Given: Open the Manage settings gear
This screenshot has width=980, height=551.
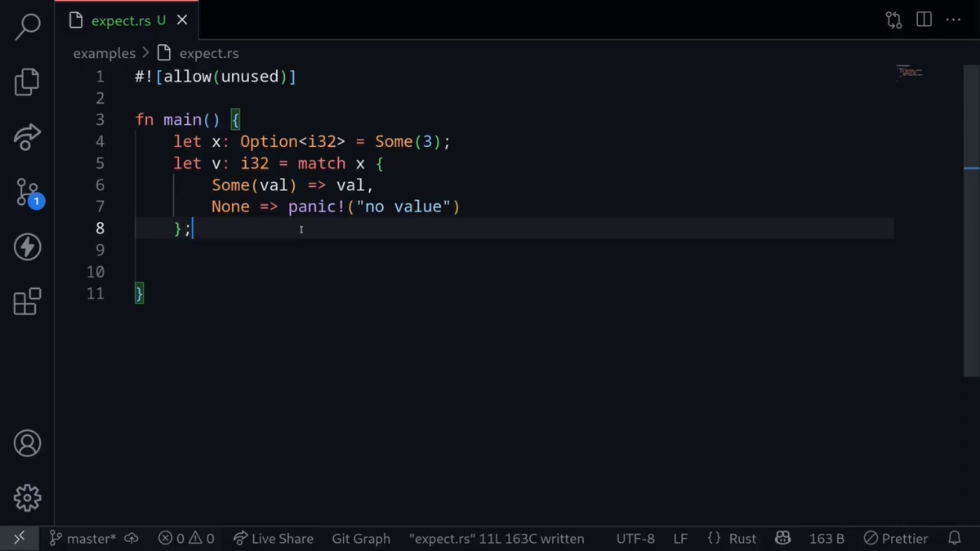Looking at the screenshot, I should click(27, 497).
